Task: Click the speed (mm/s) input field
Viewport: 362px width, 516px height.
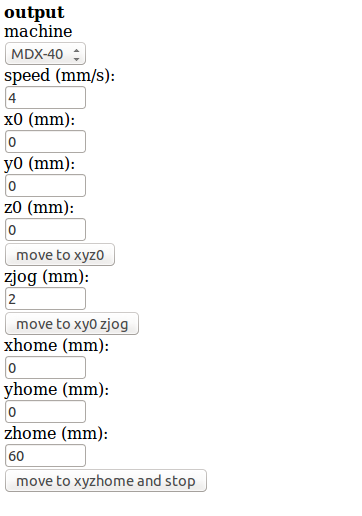Action: (x=45, y=98)
